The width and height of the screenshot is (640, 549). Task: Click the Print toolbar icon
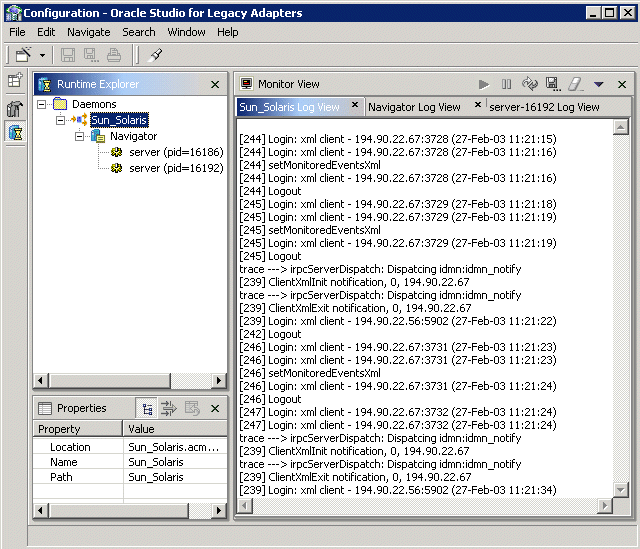point(114,55)
